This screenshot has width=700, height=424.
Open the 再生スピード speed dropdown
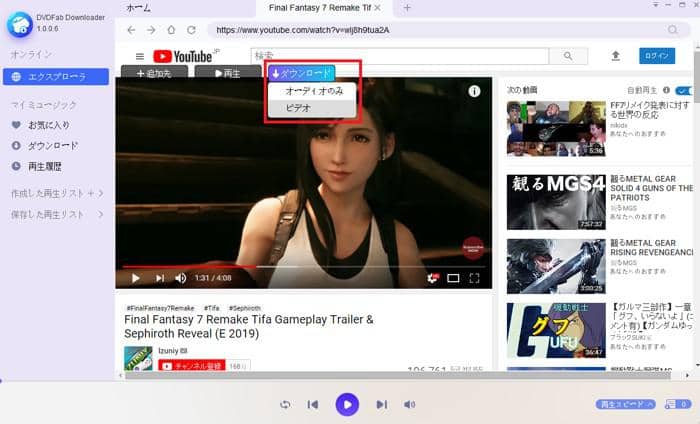click(626, 404)
